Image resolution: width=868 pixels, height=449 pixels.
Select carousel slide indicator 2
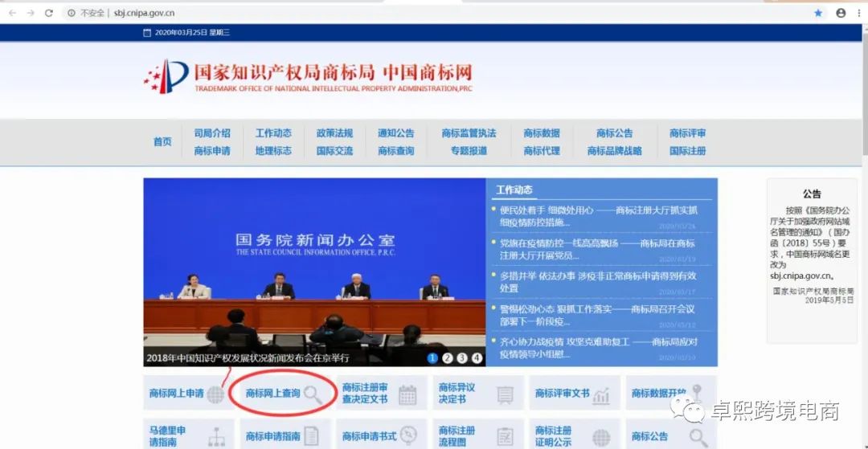pos(448,358)
